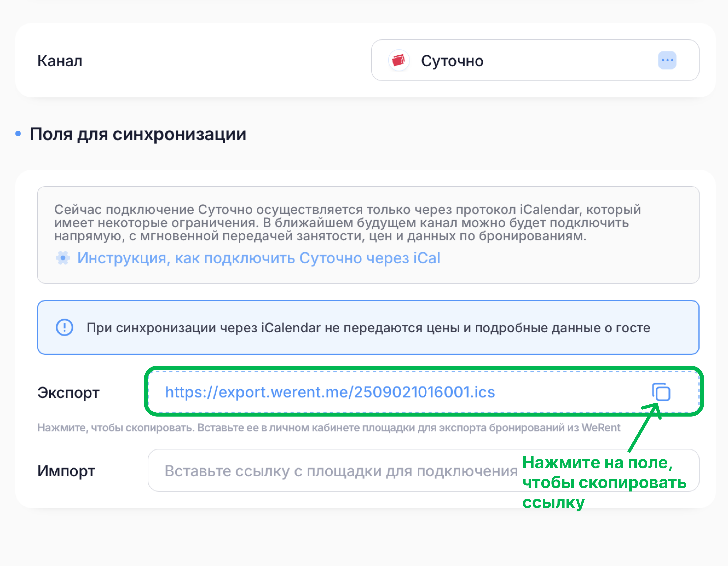
Task: Click the gear icon beside the instruction link
Action: pos(63,258)
